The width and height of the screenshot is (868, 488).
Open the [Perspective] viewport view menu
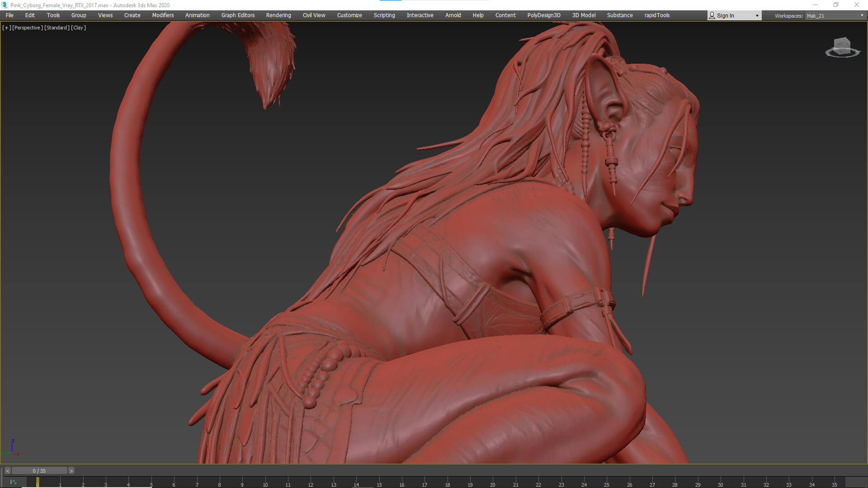(28, 28)
